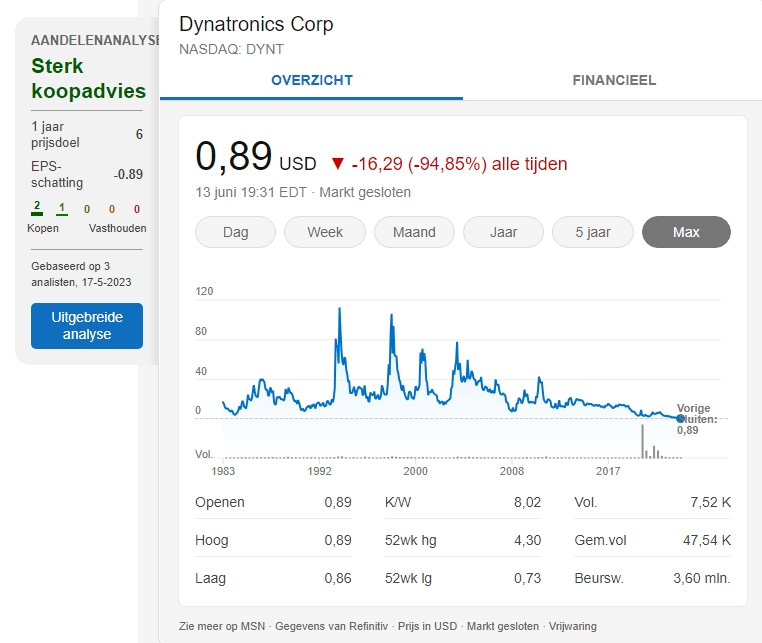Click the Sterk koopadvies rating heading

coord(88,78)
